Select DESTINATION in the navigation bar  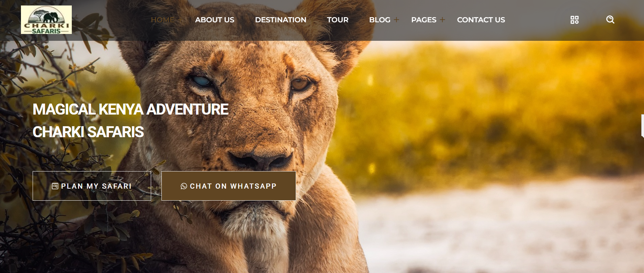click(281, 20)
